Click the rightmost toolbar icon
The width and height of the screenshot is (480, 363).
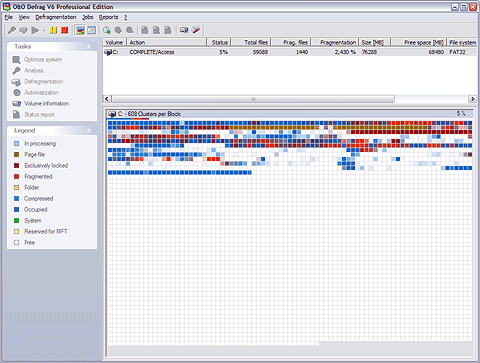pyautogui.click(x=196, y=30)
